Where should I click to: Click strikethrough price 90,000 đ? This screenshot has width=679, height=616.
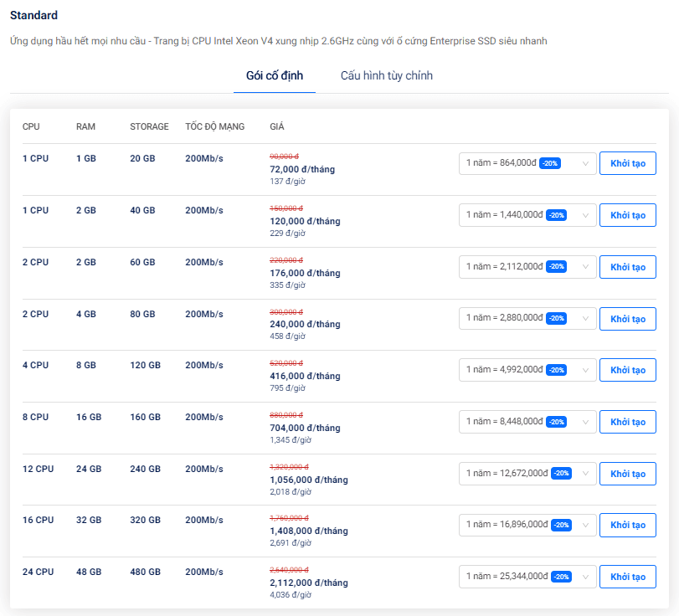(x=284, y=157)
